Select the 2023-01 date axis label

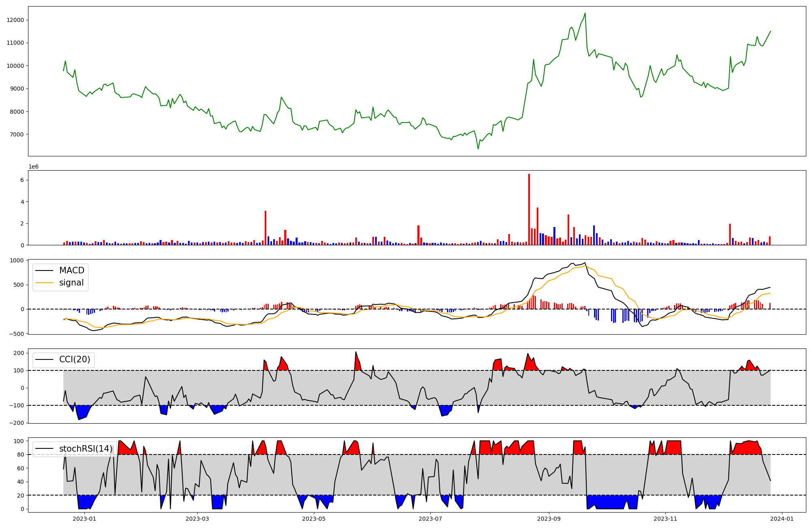pyautogui.click(x=84, y=519)
